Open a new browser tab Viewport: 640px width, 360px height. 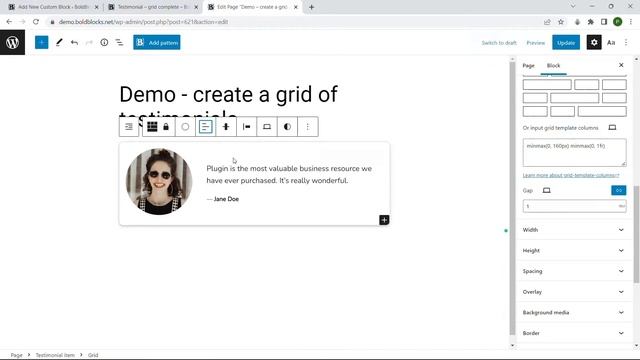point(311,7)
